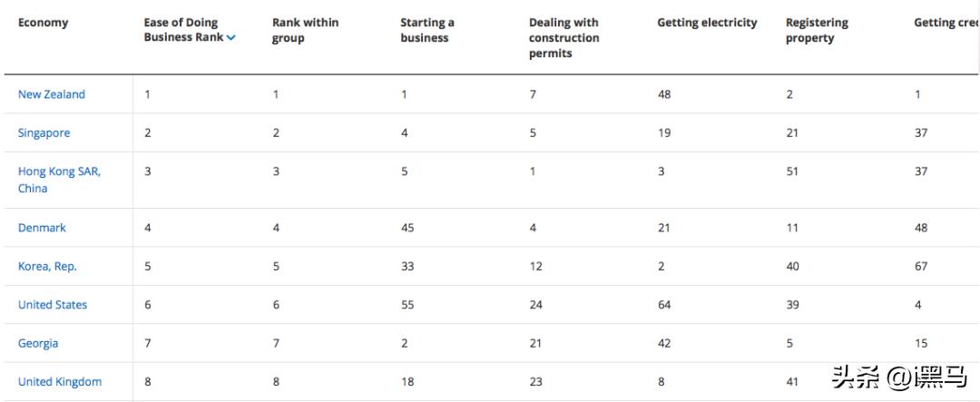Sort by Registering property column header

tap(817, 30)
